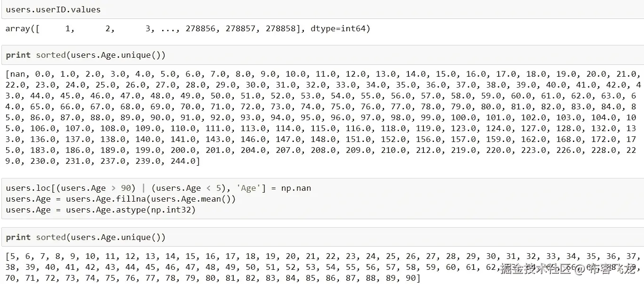Click the users.loc assignment code line
The height and width of the screenshot is (284, 644).
tap(158, 188)
